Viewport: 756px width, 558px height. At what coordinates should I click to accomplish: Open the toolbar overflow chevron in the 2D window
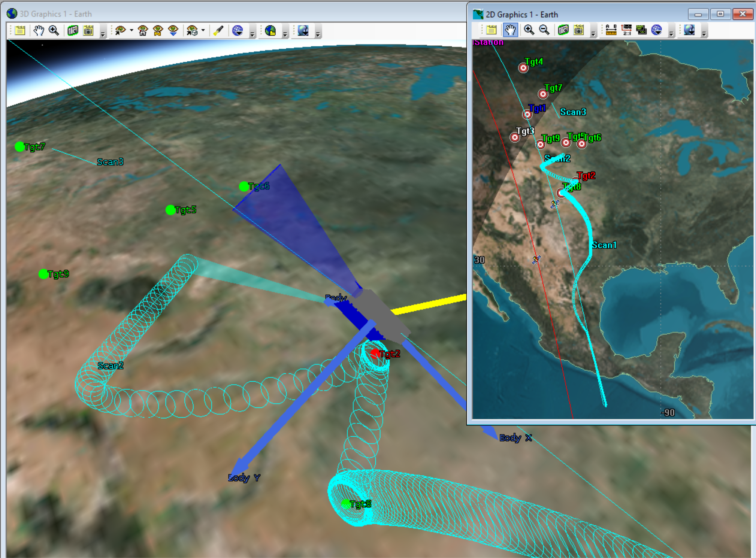pos(593,34)
